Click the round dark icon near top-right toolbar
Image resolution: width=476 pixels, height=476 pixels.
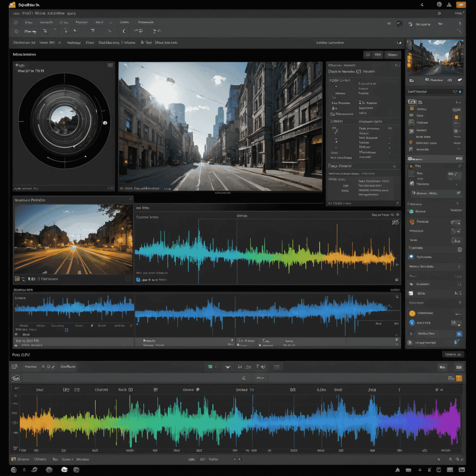pos(400,24)
